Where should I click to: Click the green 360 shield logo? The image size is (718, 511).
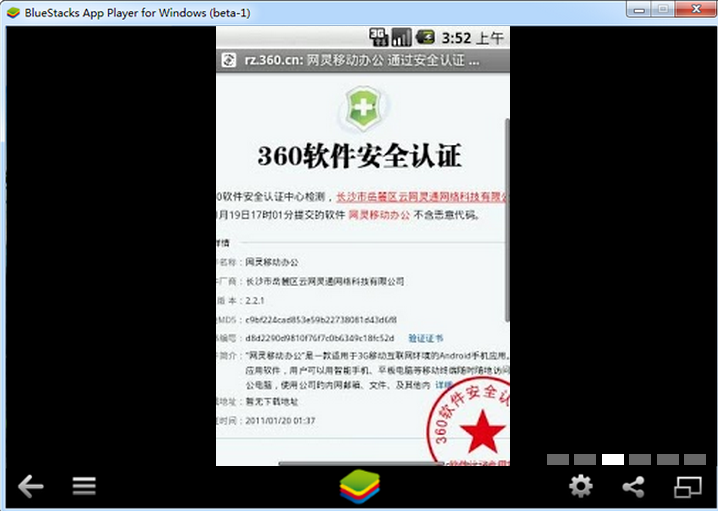363,108
